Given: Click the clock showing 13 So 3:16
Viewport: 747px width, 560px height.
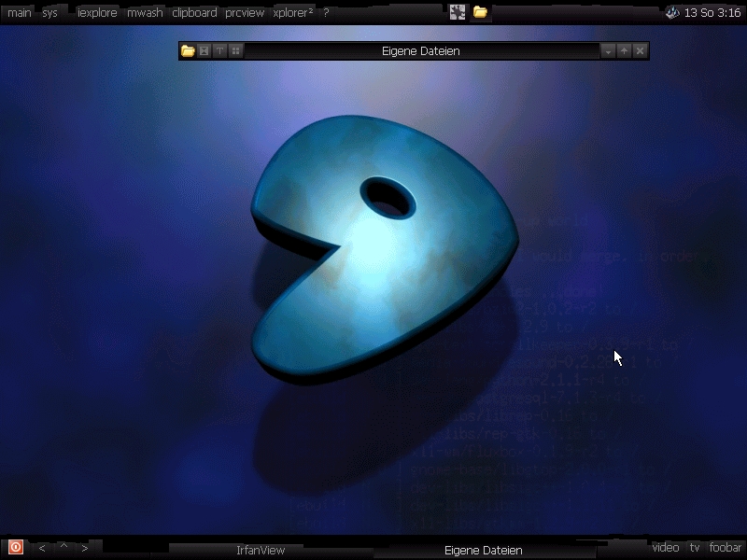Looking at the screenshot, I should (x=712, y=13).
